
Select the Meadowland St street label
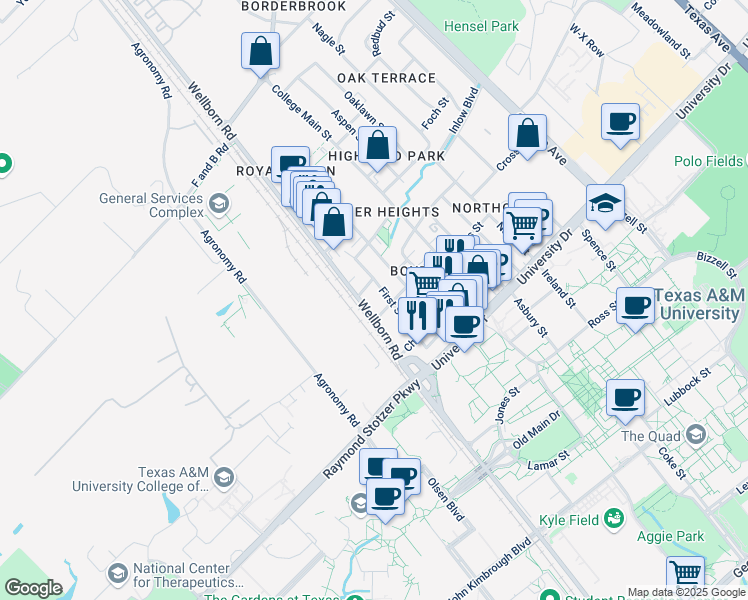click(661, 31)
